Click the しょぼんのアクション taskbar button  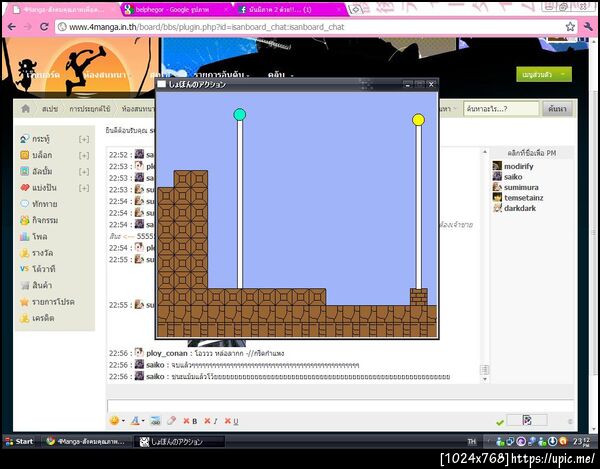click(179, 441)
